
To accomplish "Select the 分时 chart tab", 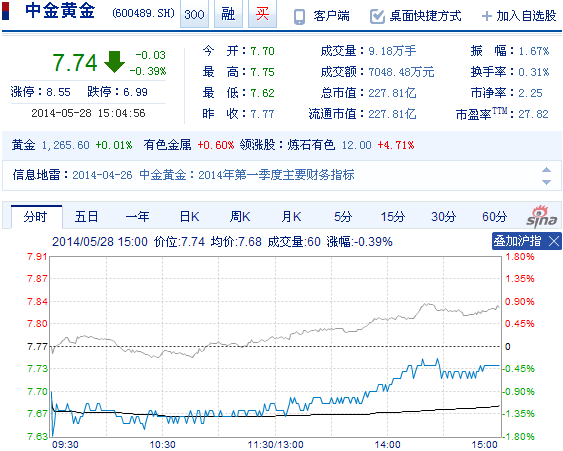I will (36, 217).
